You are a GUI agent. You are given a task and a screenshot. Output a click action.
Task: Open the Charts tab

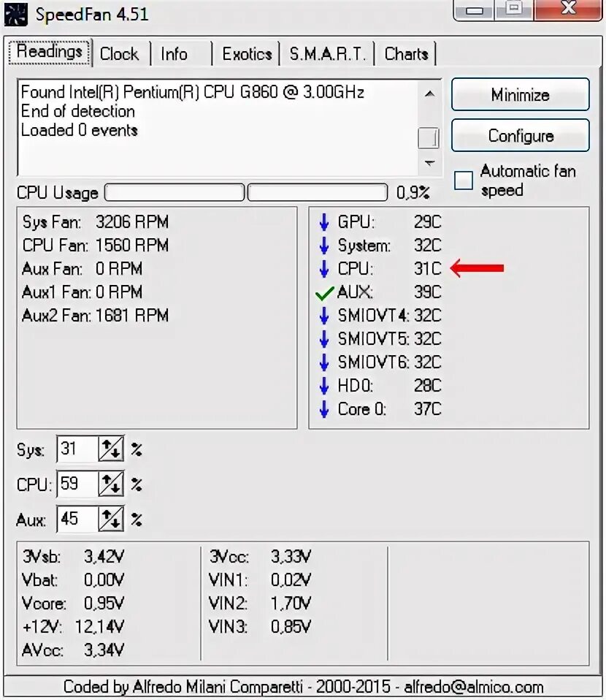coord(406,54)
